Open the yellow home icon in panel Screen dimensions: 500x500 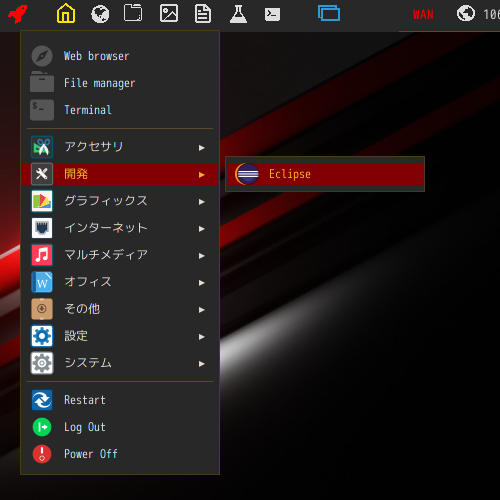click(x=66, y=13)
